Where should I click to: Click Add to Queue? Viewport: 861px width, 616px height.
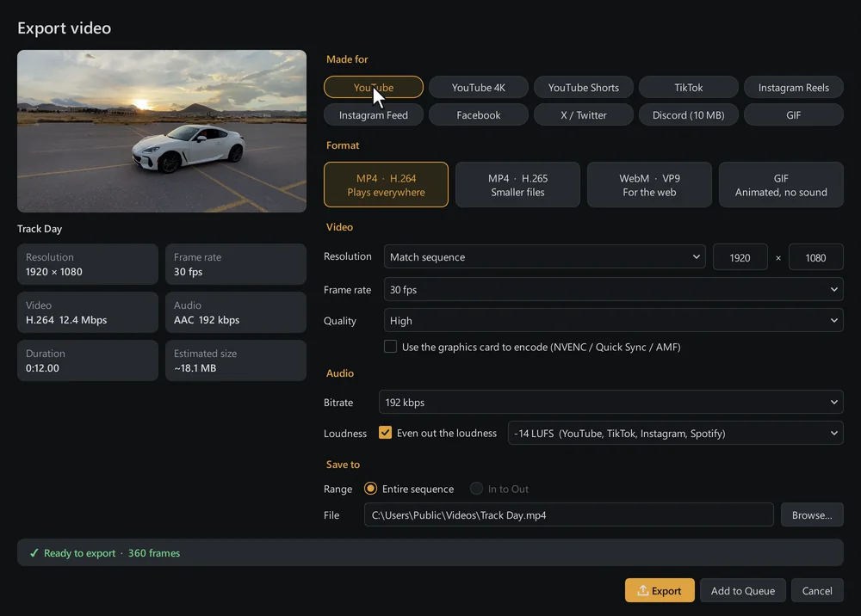pos(742,590)
